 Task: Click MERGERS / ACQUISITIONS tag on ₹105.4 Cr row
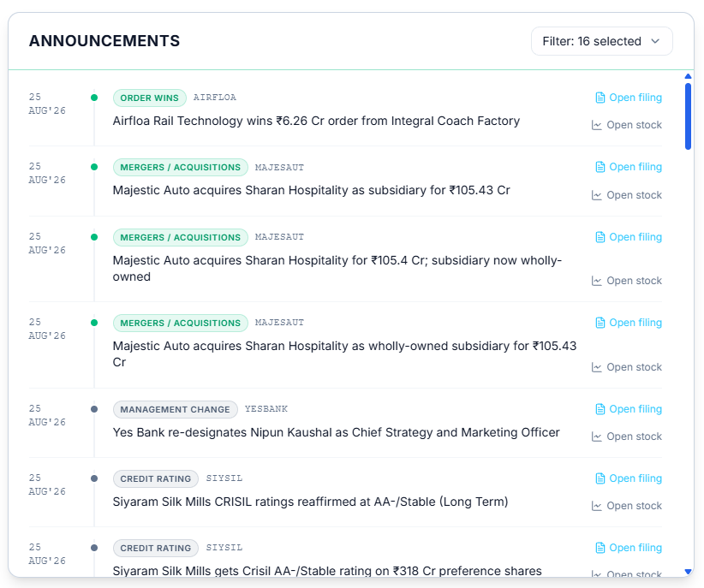pos(181,237)
